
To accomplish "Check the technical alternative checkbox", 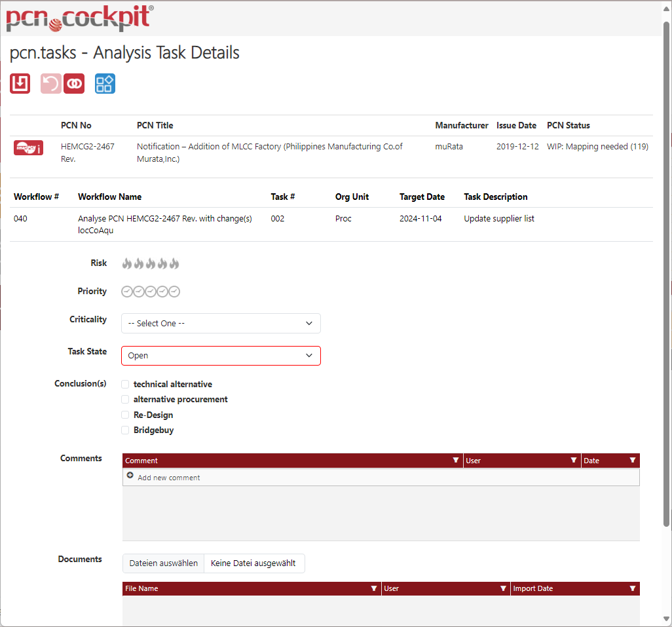I will point(125,385).
